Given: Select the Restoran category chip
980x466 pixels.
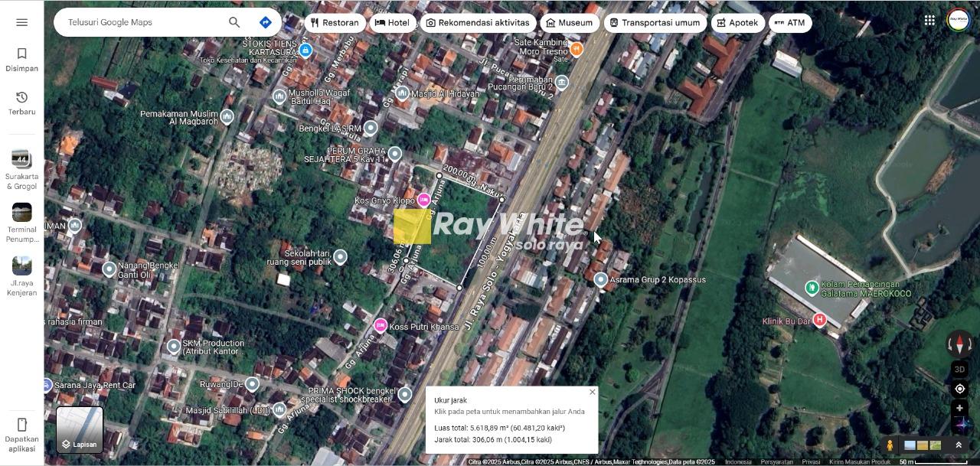Looking at the screenshot, I should pos(335,23).
